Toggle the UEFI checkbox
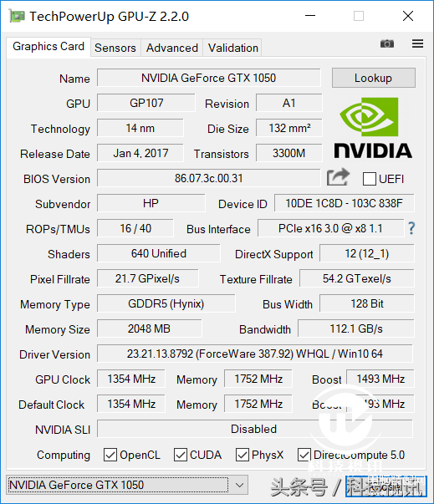The width and height of the screenshot is (434, 504). pos(370,179)
